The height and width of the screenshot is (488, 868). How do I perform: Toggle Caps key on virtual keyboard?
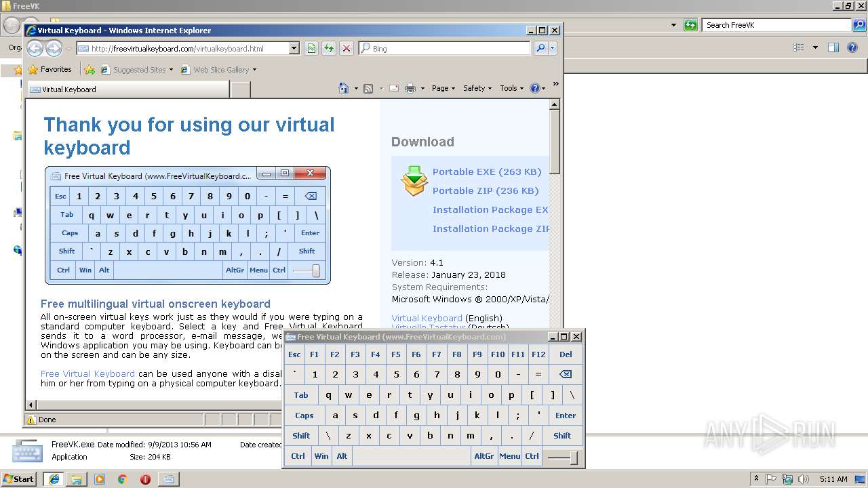coord(304,415)
